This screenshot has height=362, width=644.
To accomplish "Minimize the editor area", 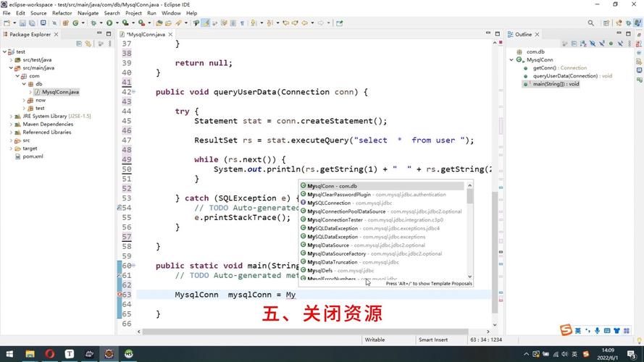I will [488, 33].
